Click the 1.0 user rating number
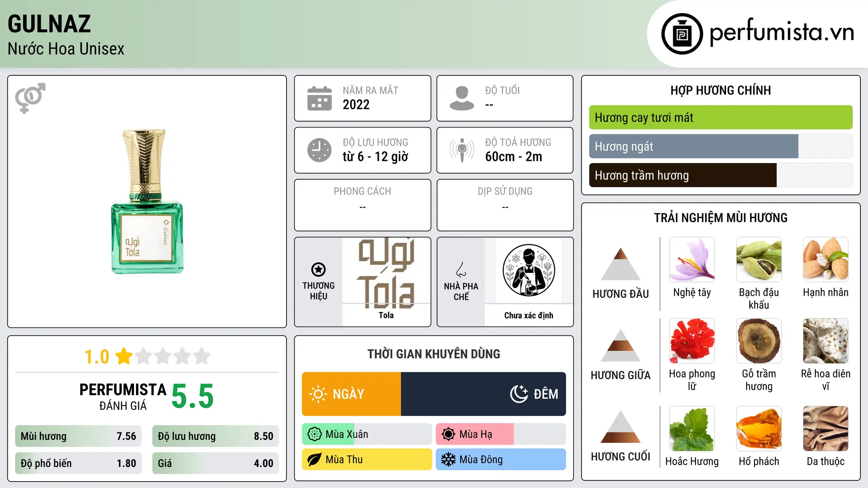Screen dimensions: 868x488 click(x=97, y=357)
